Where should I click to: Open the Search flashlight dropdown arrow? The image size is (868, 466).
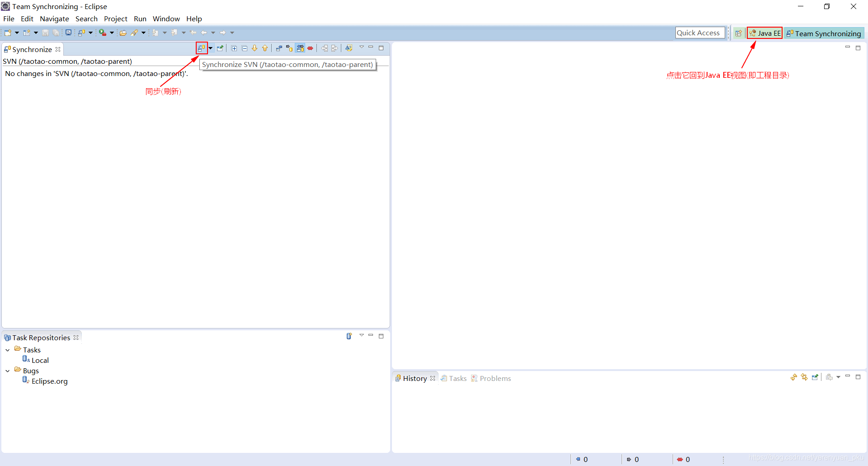click(143, 33)
